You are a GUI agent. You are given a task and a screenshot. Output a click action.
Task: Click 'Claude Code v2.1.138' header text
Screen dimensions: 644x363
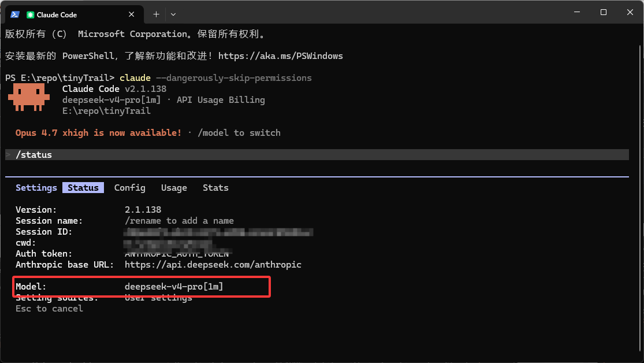(x=114, y=89)
